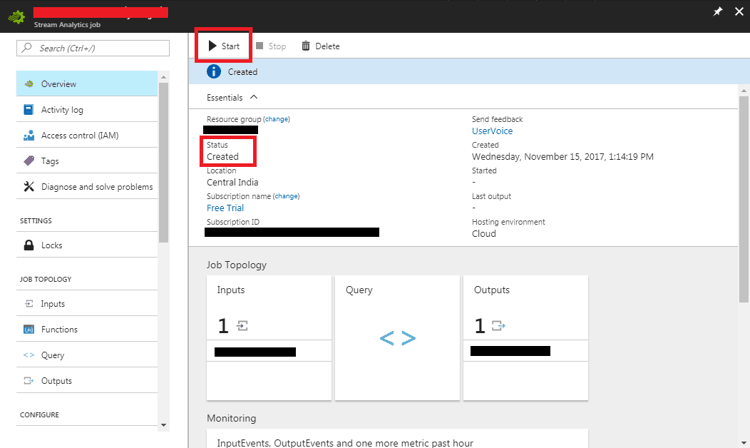Click the sidebar Query brackets icon
Screen dimensions: 750x448
(29, 355)
